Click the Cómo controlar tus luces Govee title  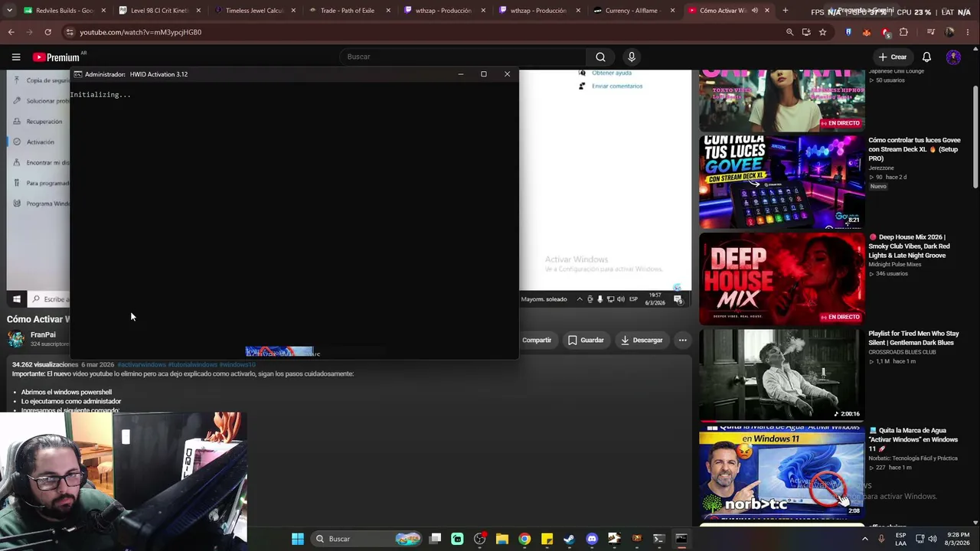(x=914, y=149)
